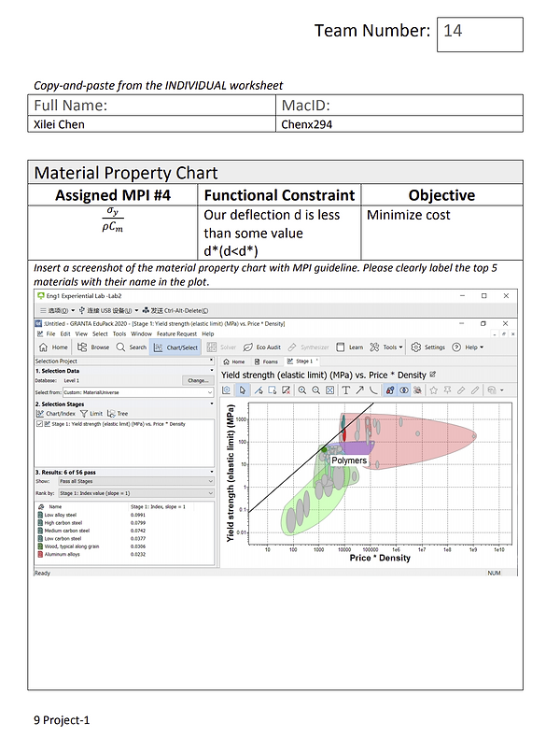The image size is (560, 737).
Task: Open the Show: Pass all Stages dropdown
Action: pos(136,481)
